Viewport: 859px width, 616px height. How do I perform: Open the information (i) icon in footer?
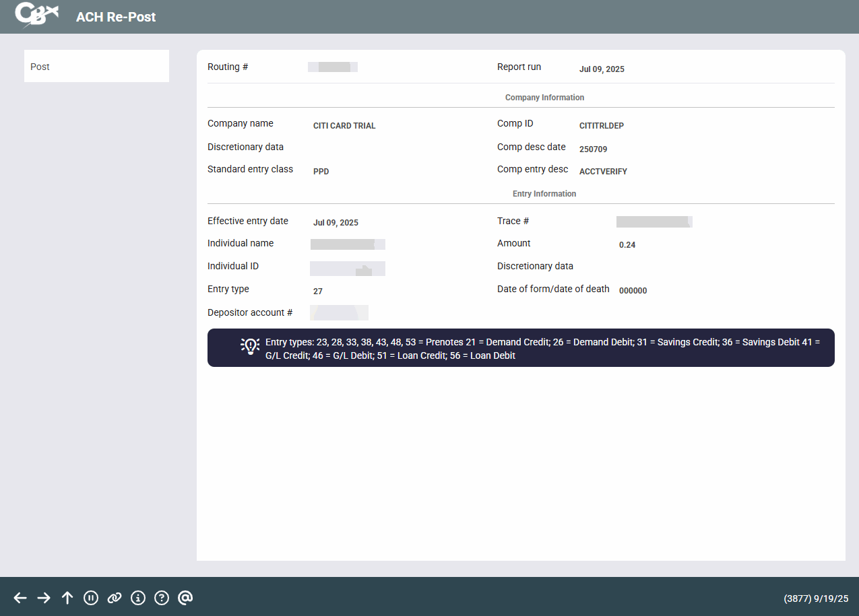click(138, 598)
